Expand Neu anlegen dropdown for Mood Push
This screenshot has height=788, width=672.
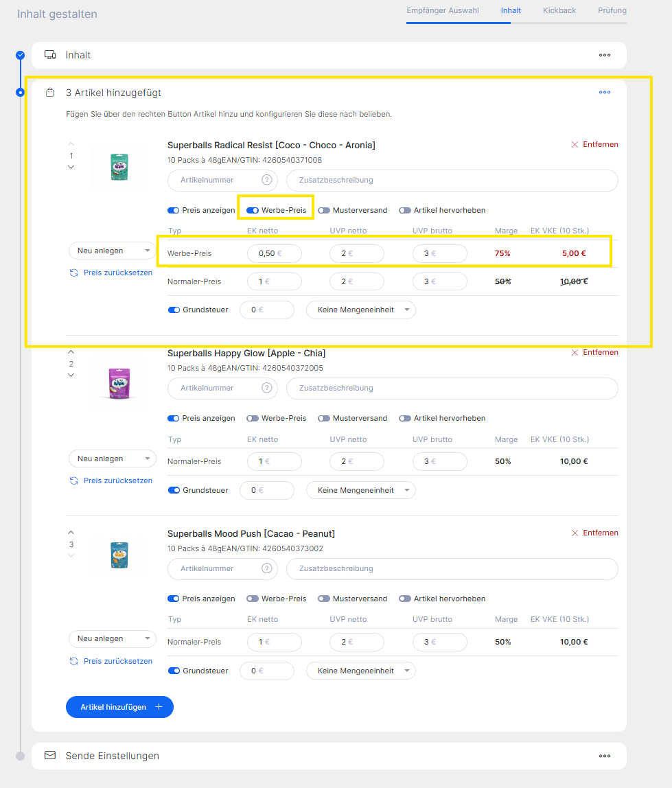point(113,638)
